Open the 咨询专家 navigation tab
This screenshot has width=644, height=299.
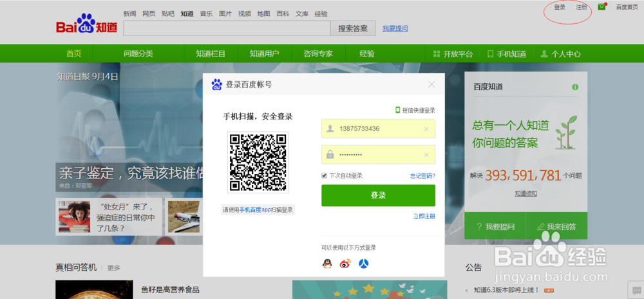tap(318, 53)
